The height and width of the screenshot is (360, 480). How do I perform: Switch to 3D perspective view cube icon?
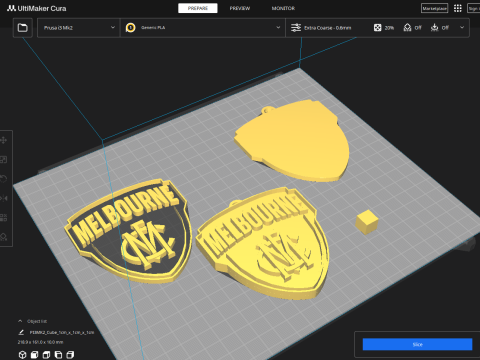22,354
